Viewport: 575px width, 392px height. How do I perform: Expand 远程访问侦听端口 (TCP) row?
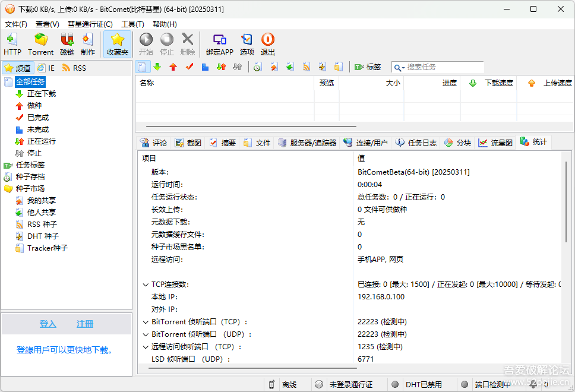point(146,347)
